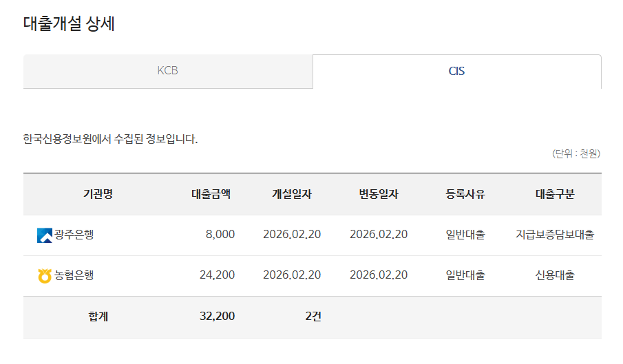Screen dimensions: 623x364
Task: Click the 2건 total count
Action: [x=313, y=317]
